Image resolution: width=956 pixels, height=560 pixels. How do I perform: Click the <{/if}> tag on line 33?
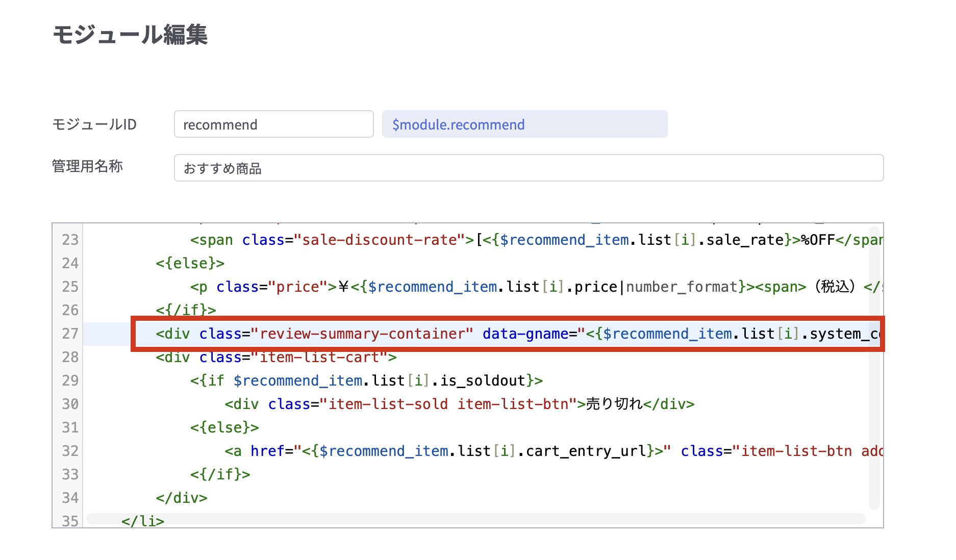[x=220, y=474]
